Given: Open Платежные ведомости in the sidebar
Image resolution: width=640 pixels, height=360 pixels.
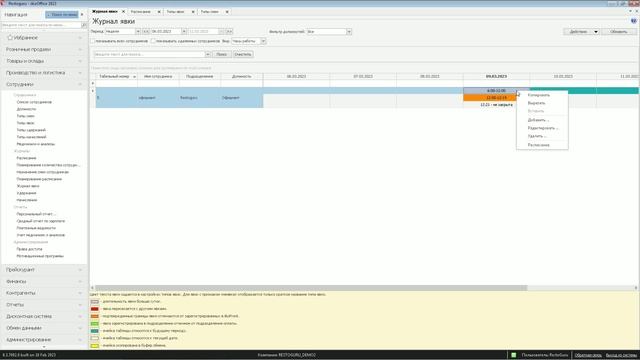Looking at the screenshot, I should click(x=36, y=228).
